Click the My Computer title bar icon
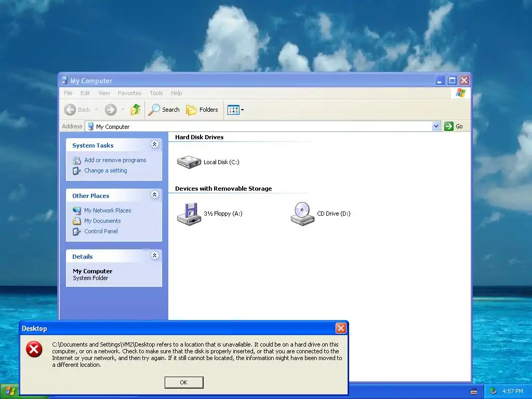The image size is (532, 399). [x=65, y=81]
